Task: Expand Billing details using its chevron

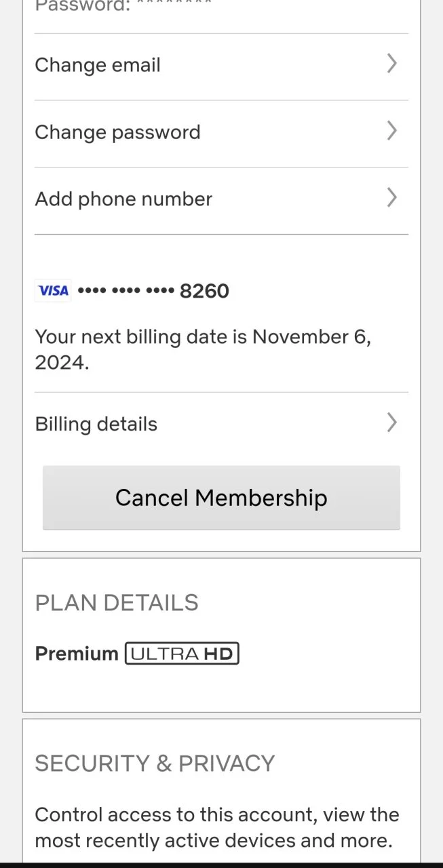Action: pos(391,423)
